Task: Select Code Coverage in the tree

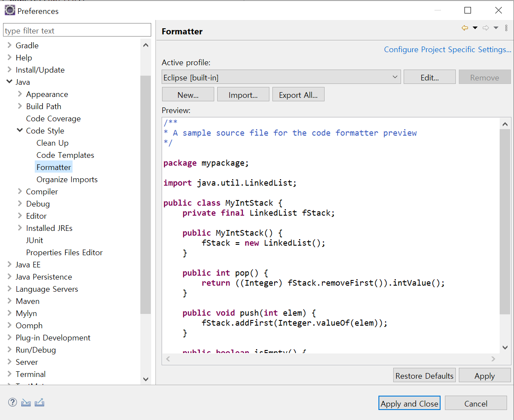Action: click(x=53, y=118)
